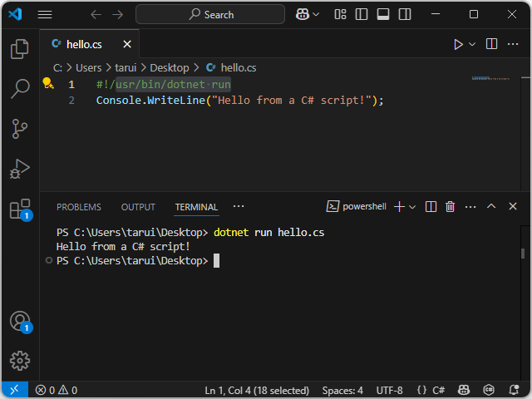Kill the terminal with trash icon
532x399 pixels.
pyautogui.click(x=451, y=207)
